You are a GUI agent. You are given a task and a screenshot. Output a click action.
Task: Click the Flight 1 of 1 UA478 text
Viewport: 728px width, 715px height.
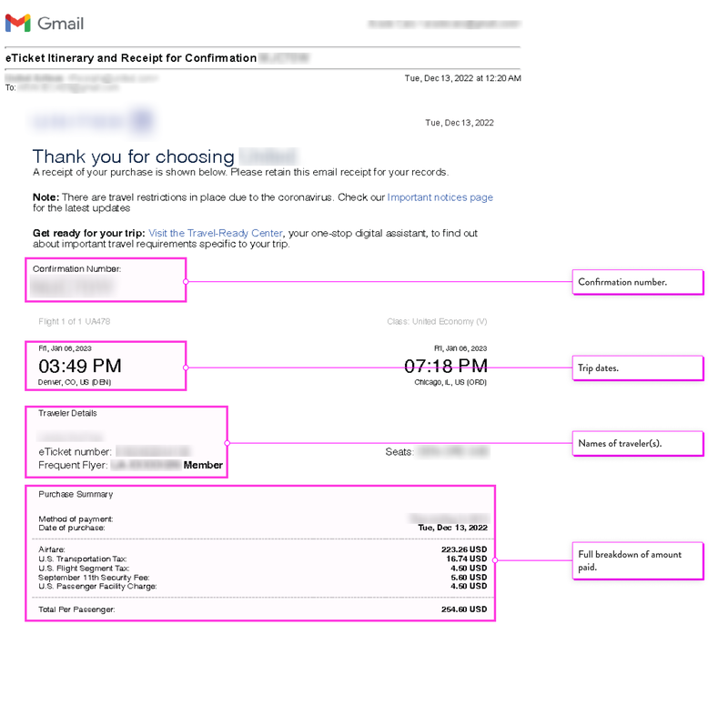75,322
